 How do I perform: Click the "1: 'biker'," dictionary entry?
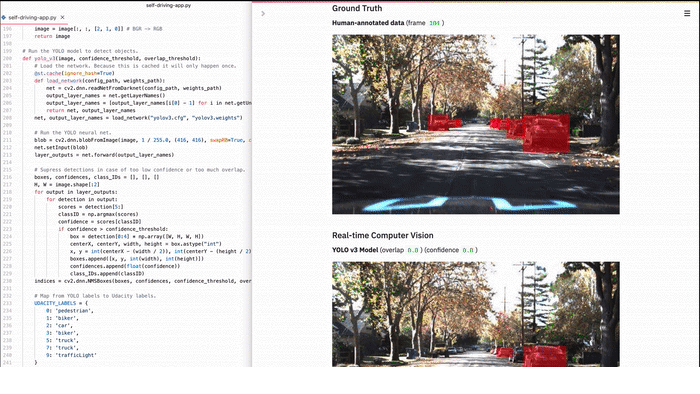(x=62, y=318)
